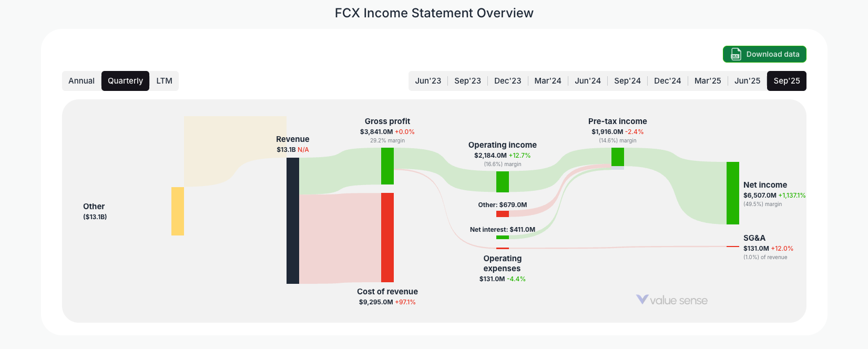Viewport: 868px width, 349px height.
Task: Select the Jun'24 quarter tab
Action: 588,80
